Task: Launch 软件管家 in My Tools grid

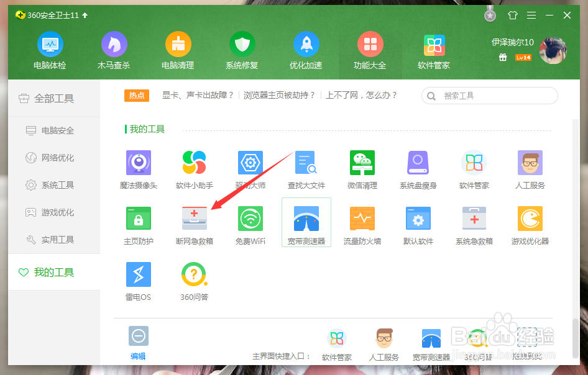Action: [x=474, y=169]
